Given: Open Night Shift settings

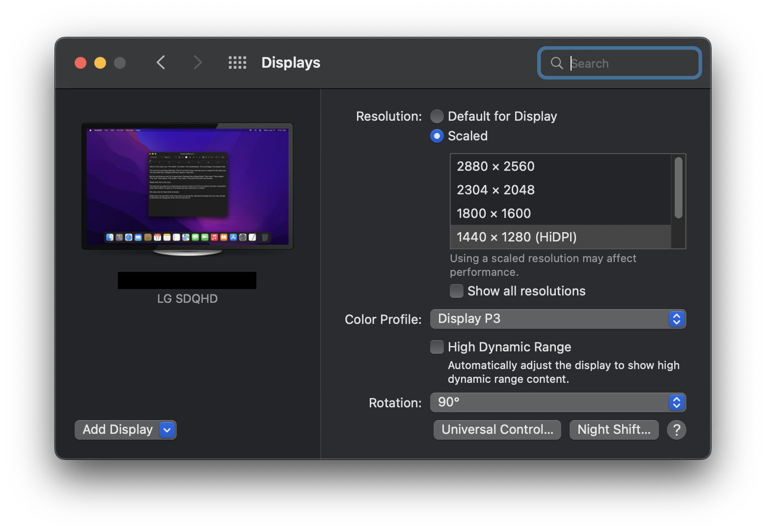Looking at the screenshot, I should [x=614, y=430].
